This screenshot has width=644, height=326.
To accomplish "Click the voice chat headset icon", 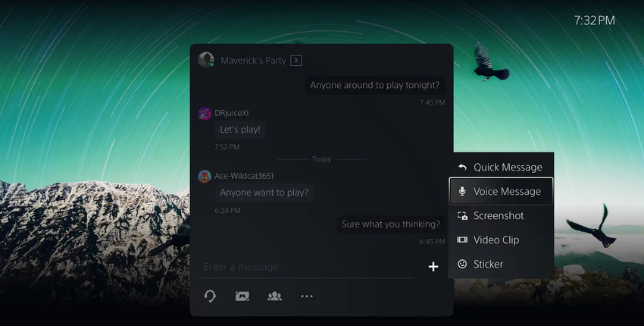I will pos(211,296).
